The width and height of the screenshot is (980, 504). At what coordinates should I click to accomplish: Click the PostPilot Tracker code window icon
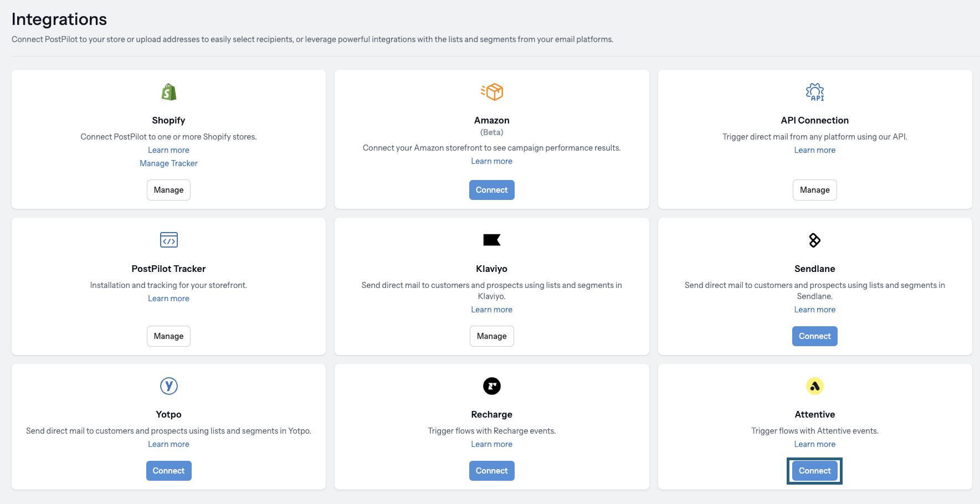[x=169, y=240]
